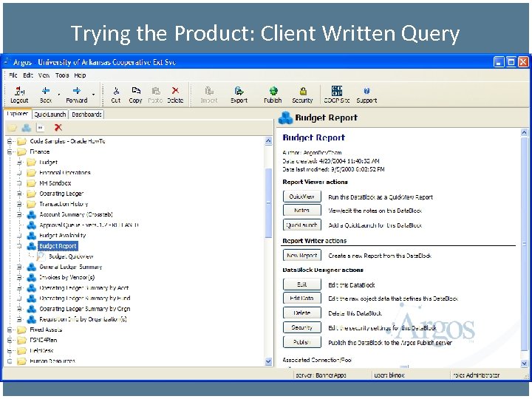Image resolution: width=532 pixels, height=399 pixels.
Task: Select the Explorer tab
Action: tap(17, 114)
